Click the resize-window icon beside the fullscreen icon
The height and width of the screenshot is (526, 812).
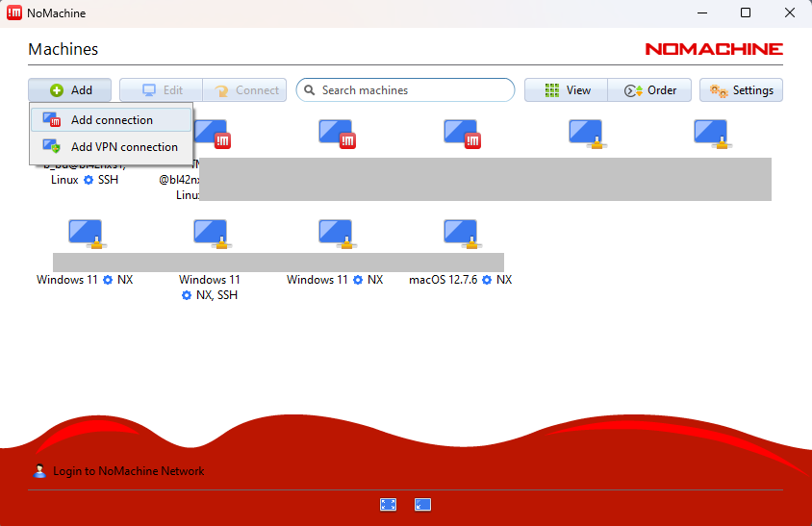pos(422,504)
